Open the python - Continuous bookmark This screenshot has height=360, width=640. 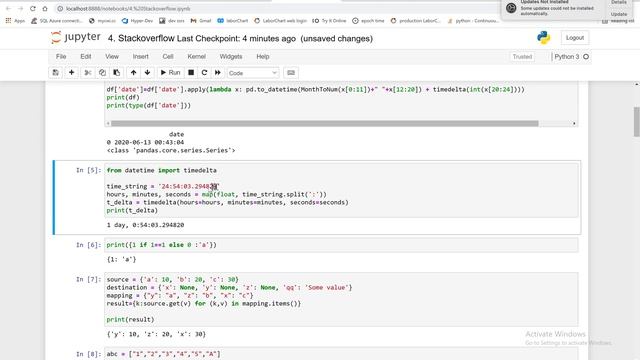(473, 21)
